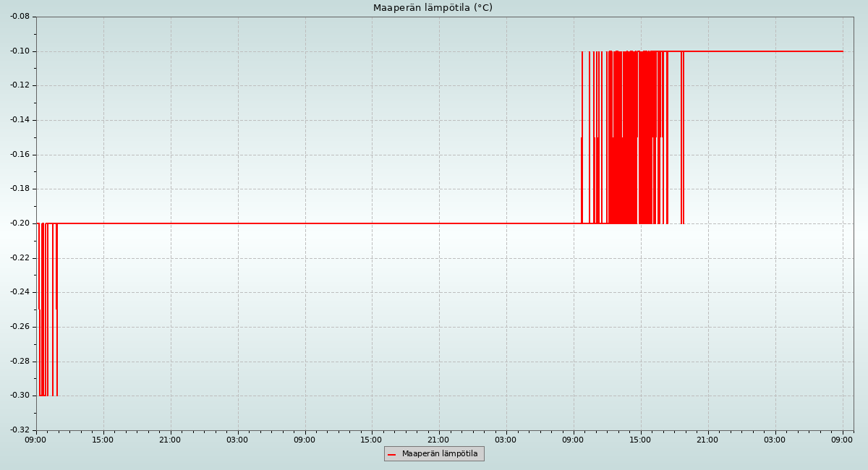Click the last 21:00 x-axis label
Screen dimensions: 868x470
(x=707, y=440)
